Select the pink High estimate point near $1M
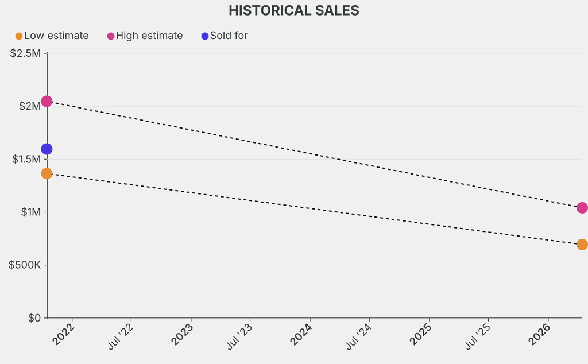 (582, 208)
